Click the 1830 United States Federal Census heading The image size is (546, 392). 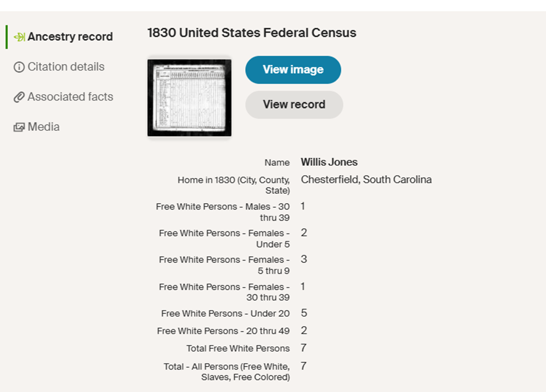[x=252, y=33]
